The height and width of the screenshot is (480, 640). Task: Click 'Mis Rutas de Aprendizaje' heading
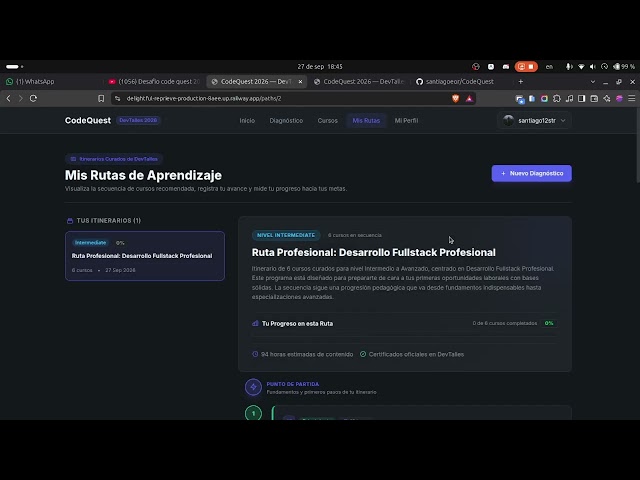coord(143,175)
